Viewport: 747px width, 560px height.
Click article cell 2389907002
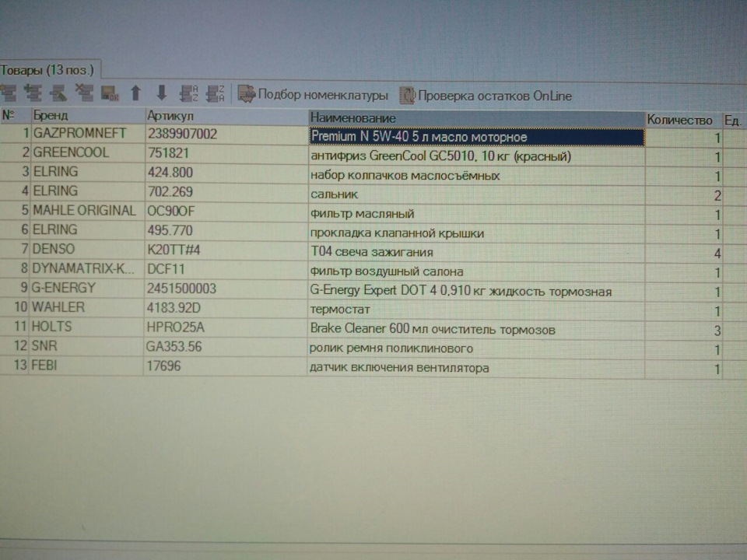coord(226,134)
